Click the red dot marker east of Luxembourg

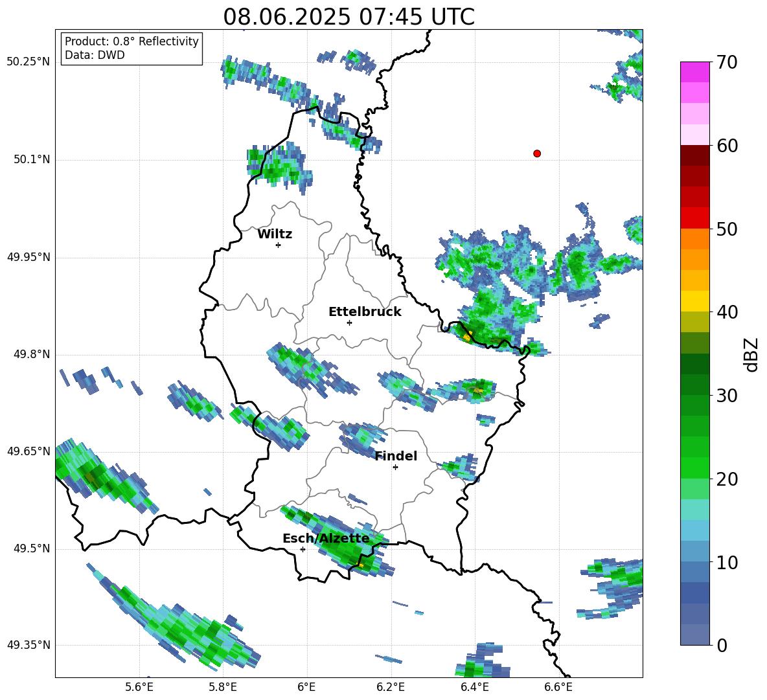point(536,153)
